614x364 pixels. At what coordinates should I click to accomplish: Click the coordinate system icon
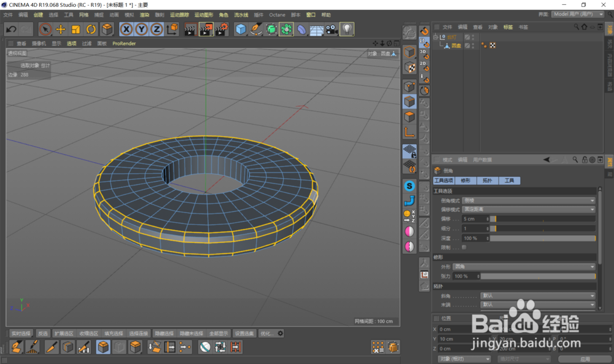click(x=173, y=29)
